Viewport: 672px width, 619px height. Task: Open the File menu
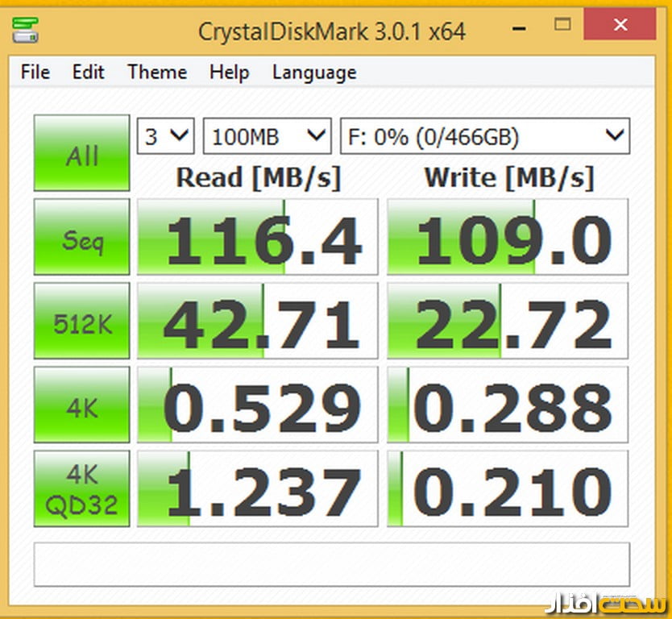click(x=35, y=72)
